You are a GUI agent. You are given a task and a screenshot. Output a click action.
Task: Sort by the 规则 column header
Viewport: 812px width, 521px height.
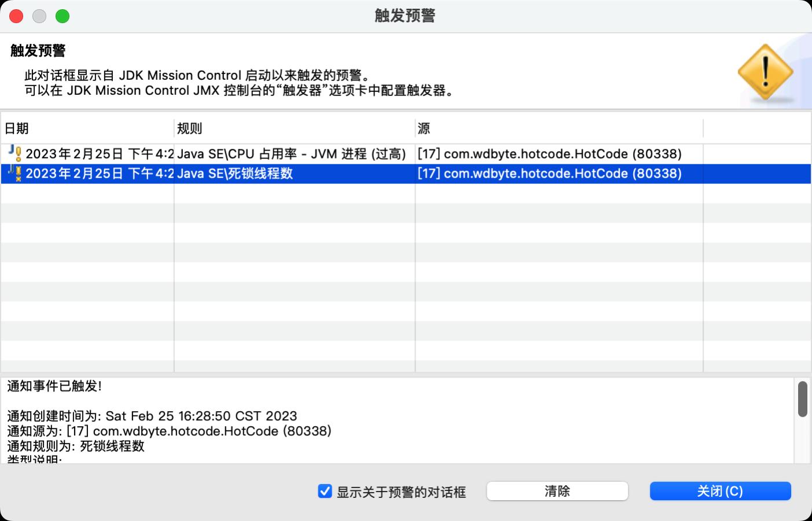pyautogui.click(x=294, y=128)
